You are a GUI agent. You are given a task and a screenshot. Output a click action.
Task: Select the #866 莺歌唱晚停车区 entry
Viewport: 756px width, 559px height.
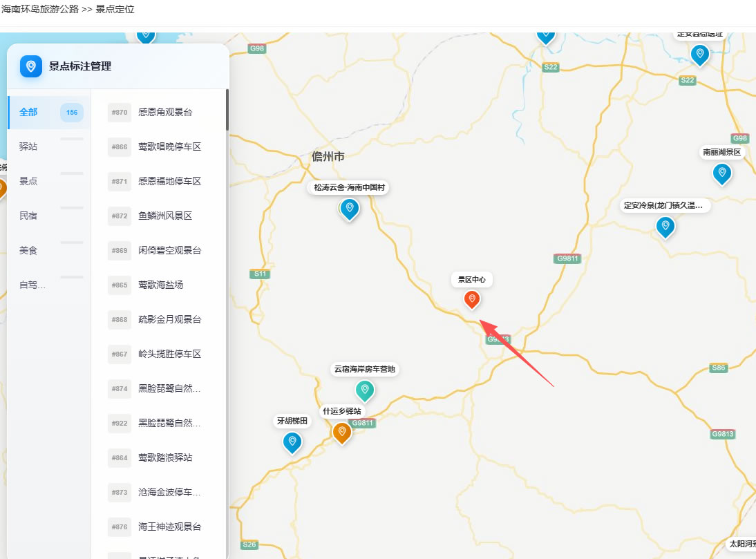(159, 146)
